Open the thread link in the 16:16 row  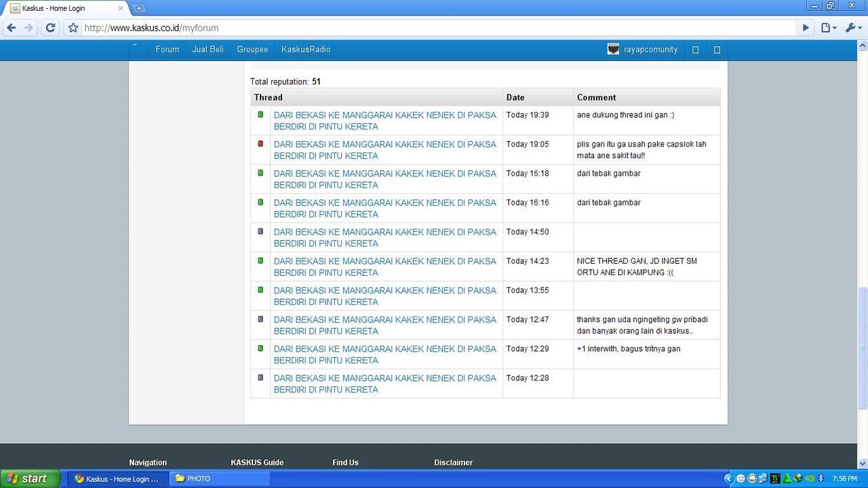click(x=384, y=208)
